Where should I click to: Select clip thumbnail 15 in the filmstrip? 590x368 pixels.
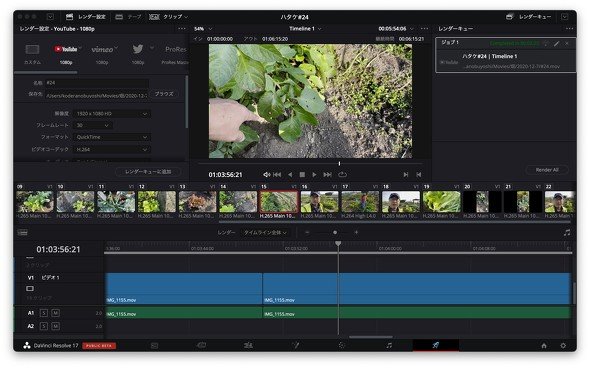278,202
